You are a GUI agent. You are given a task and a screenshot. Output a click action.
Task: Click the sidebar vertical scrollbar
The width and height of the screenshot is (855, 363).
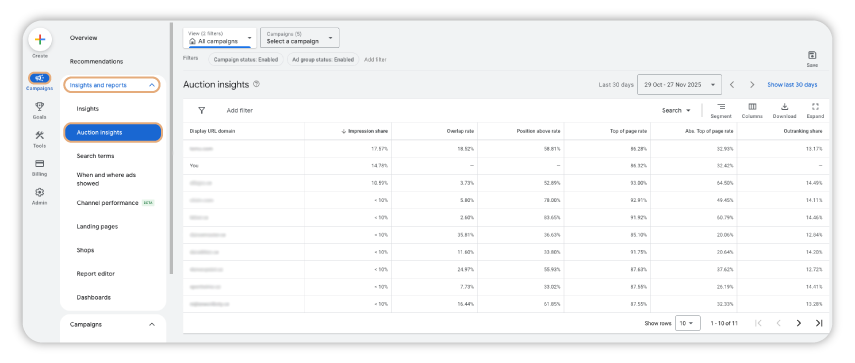pyautogui.click(x=171, y=147)
